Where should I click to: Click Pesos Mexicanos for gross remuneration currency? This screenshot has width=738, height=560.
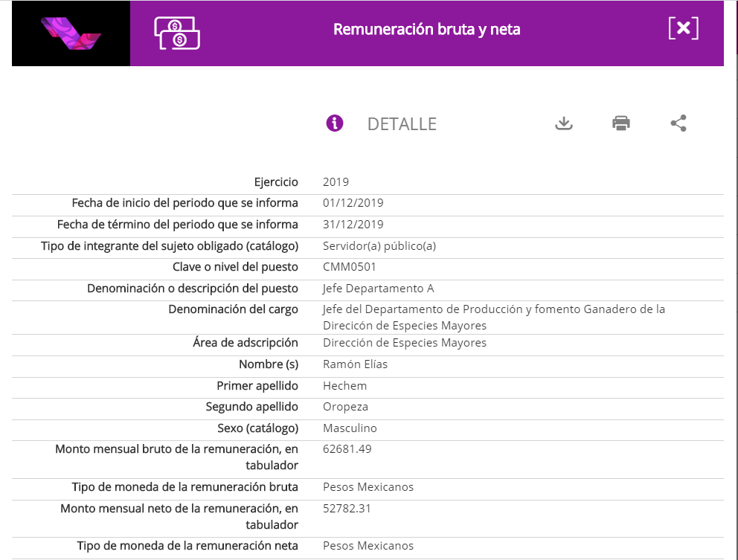click(368, 487)
